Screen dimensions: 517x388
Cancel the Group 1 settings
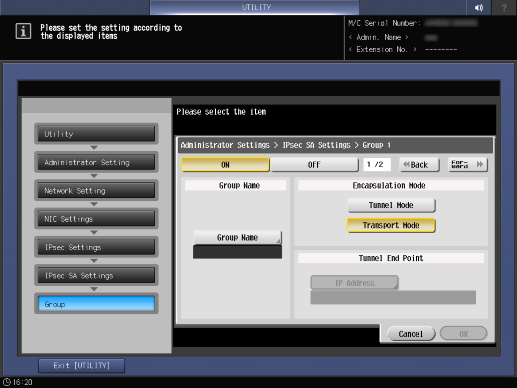411,334
